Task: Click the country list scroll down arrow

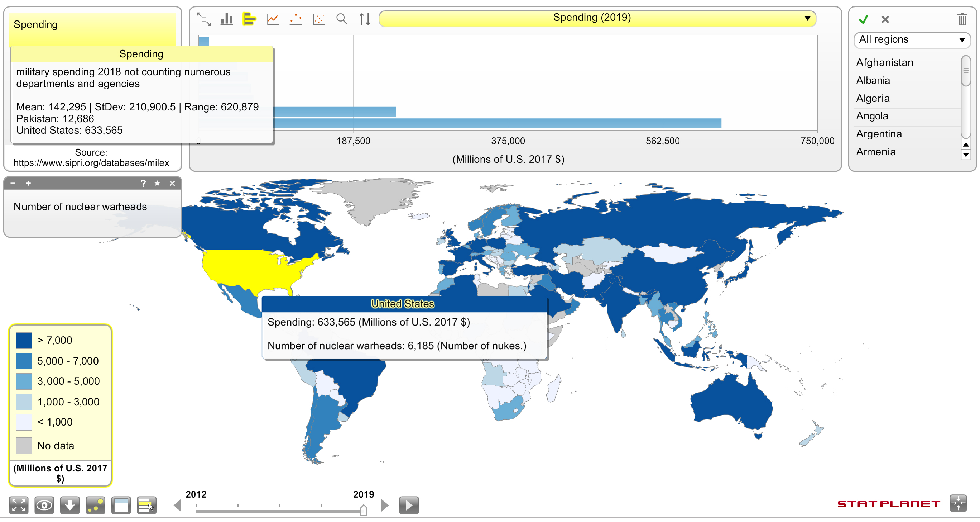Action: [x=966, y=155]
